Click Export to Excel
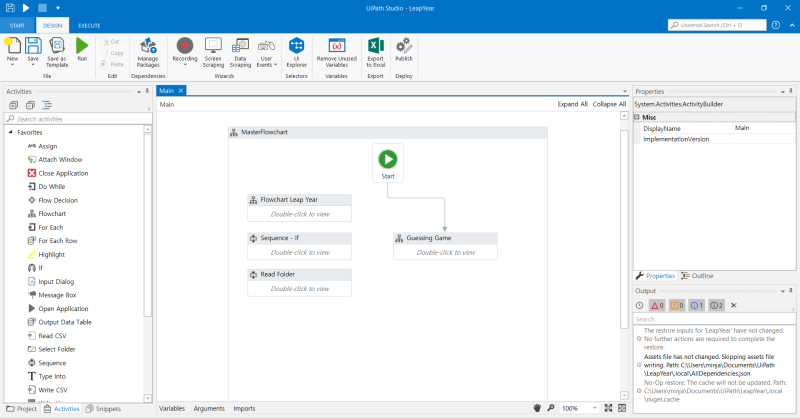 376,52
